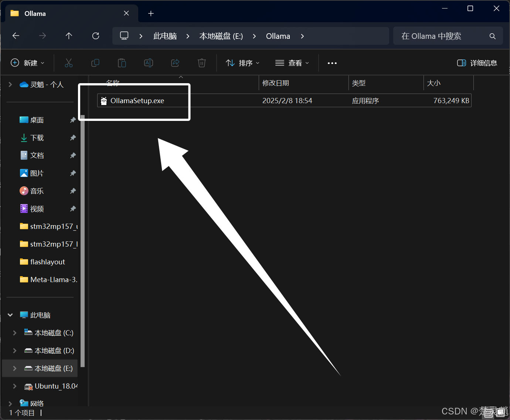Click chevron after Ollama in address bar

302,36
